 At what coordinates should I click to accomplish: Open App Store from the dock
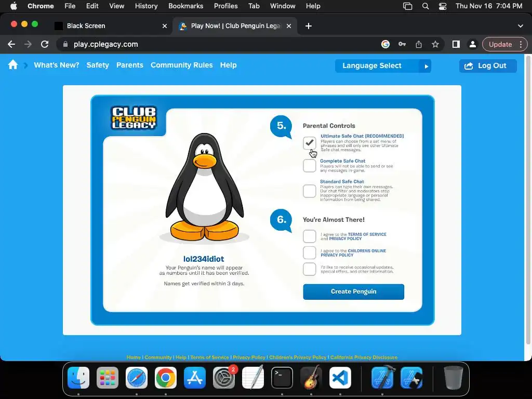(195, 378)
